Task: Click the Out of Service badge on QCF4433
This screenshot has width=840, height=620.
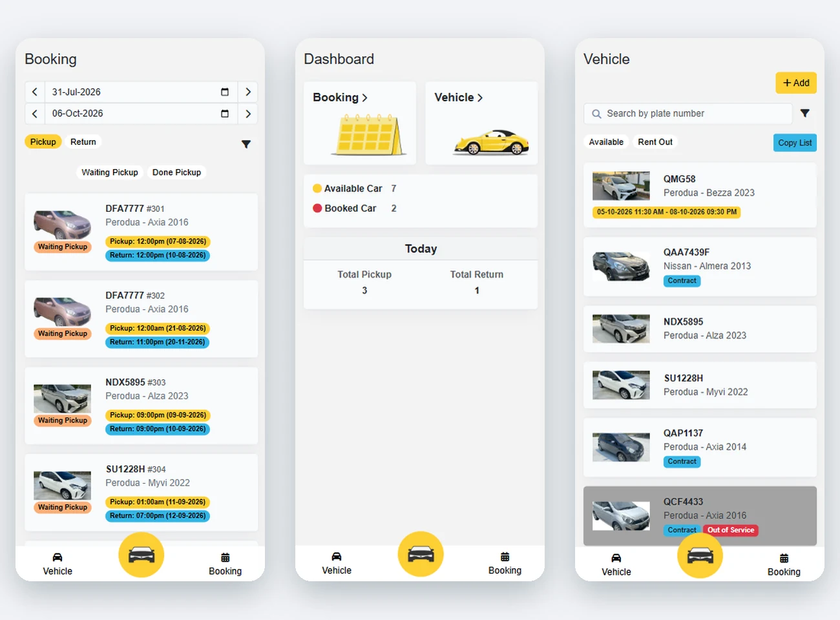Action: pos(731,530)
